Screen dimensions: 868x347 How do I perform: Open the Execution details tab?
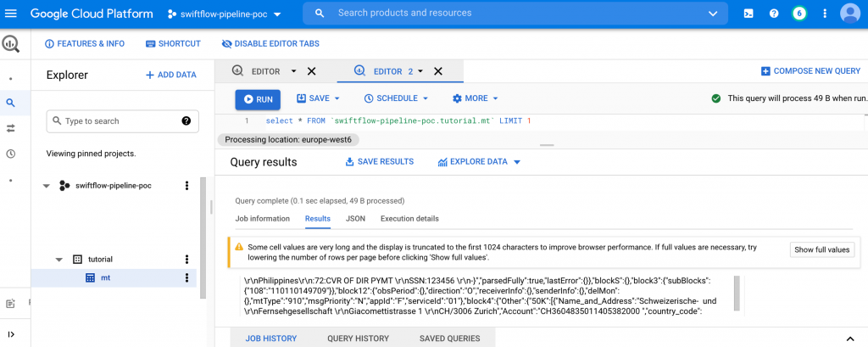tap(409, 219)
